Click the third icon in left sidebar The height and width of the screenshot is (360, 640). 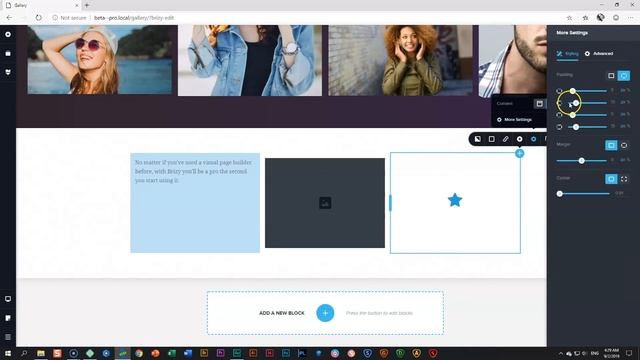(x=8, y=72)
